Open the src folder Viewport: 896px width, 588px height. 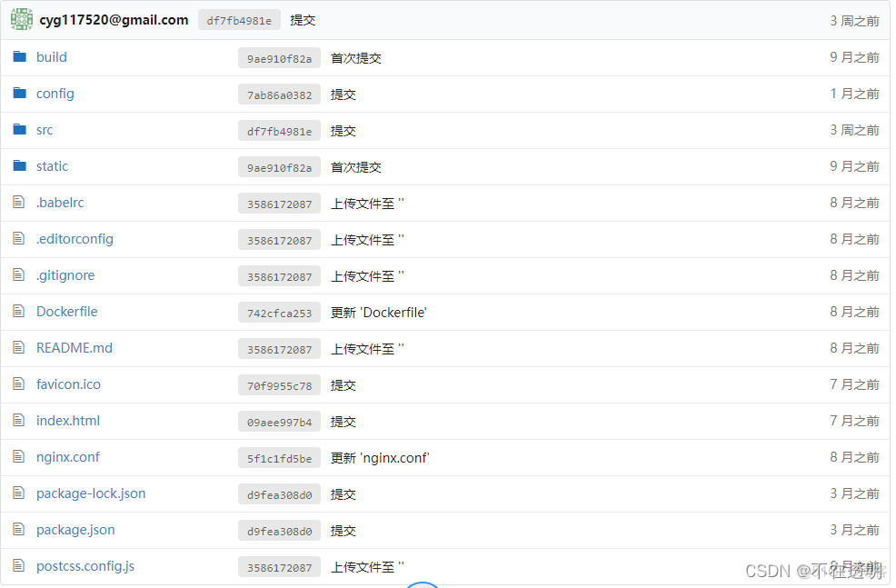[x=45, y=130]
